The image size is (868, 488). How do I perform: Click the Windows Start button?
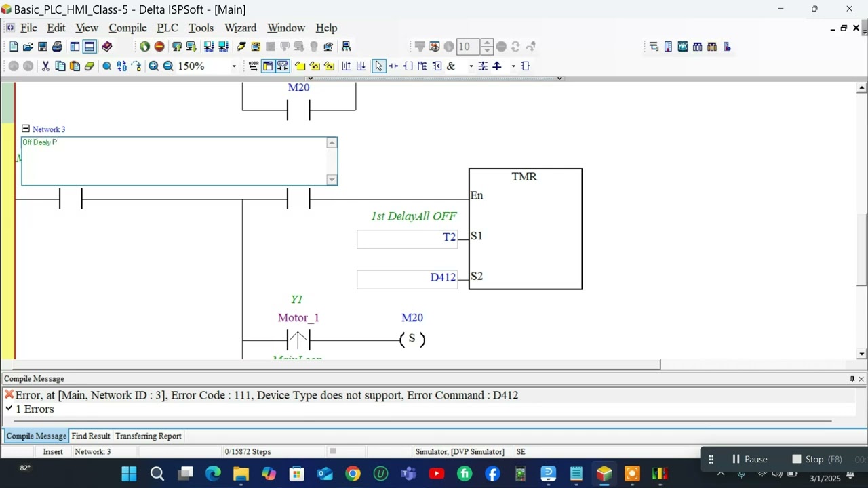(129, 474)
